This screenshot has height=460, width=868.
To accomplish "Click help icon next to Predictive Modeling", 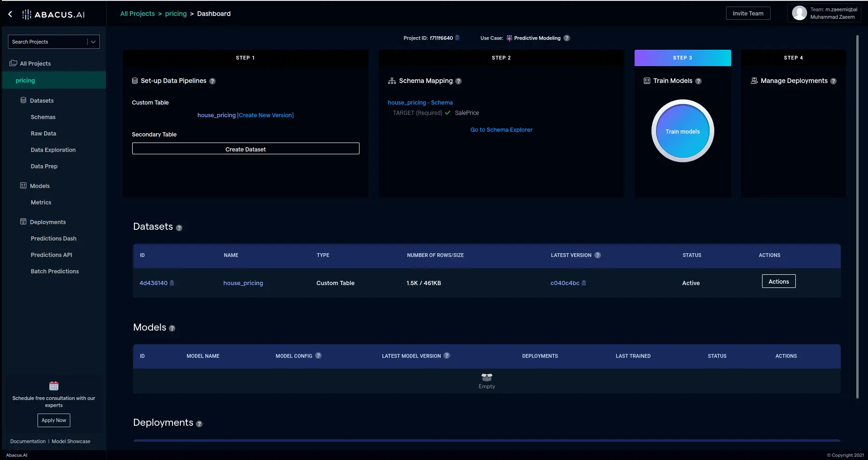I will pyautogui.click(x=567, y=38).
